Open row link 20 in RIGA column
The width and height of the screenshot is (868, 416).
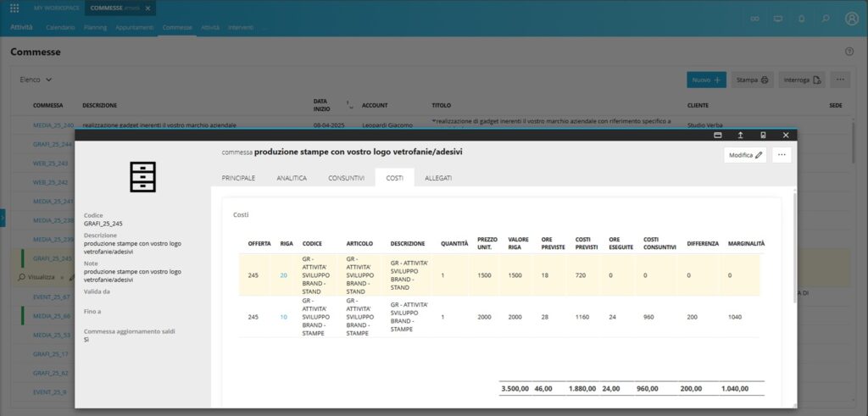tap(283, 275)
